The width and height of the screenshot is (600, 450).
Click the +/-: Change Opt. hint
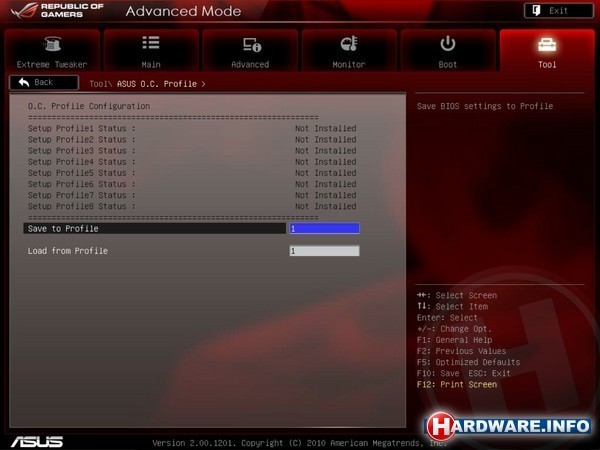(454, 329)
